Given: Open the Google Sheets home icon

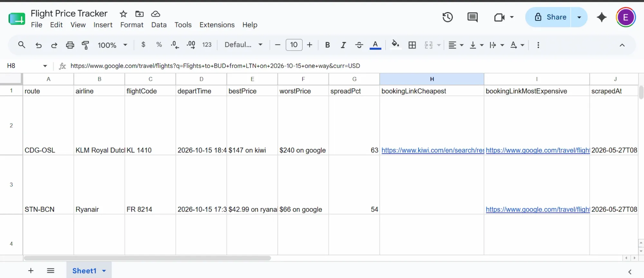Looking at the screenshot, I should [x=17, y=19].
